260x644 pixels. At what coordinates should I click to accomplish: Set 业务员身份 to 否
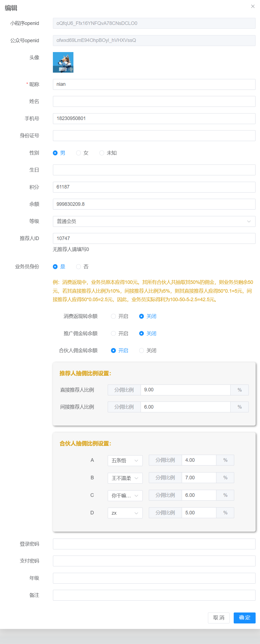[79, 267]
